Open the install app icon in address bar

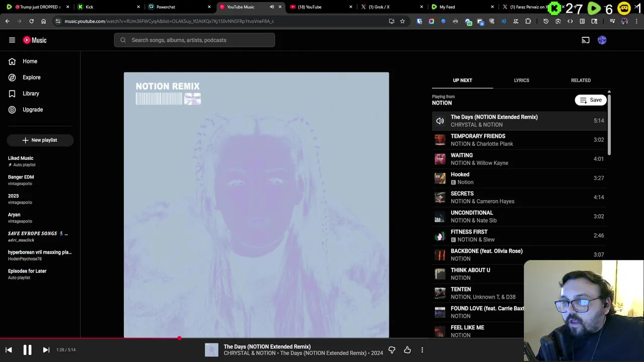coord(391,21)
